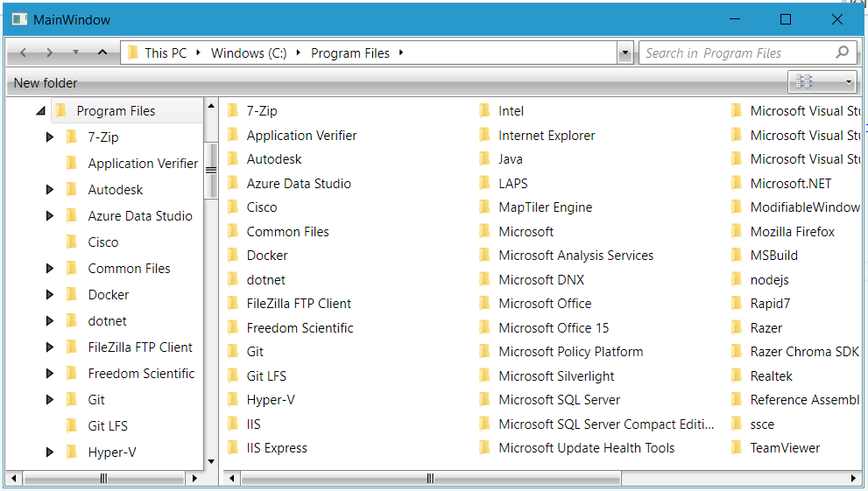Click This PC breadcrumb segment
The width and height of the screenshot is (868, 491).
tap(166, 53)
